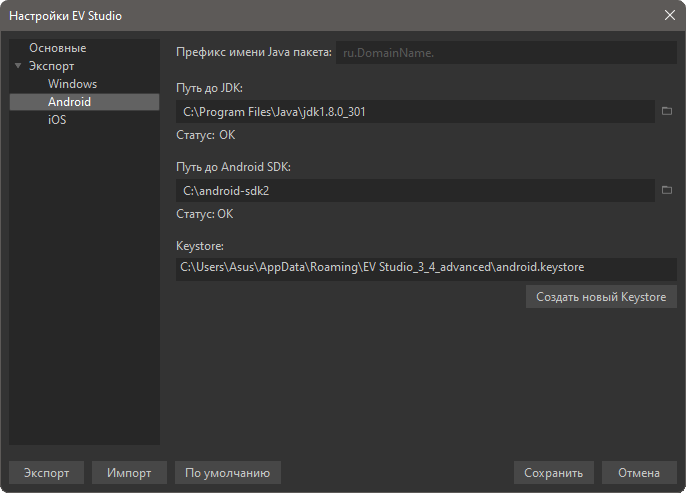
Task: Click the Java package prefix field
Action: (506, 53)
